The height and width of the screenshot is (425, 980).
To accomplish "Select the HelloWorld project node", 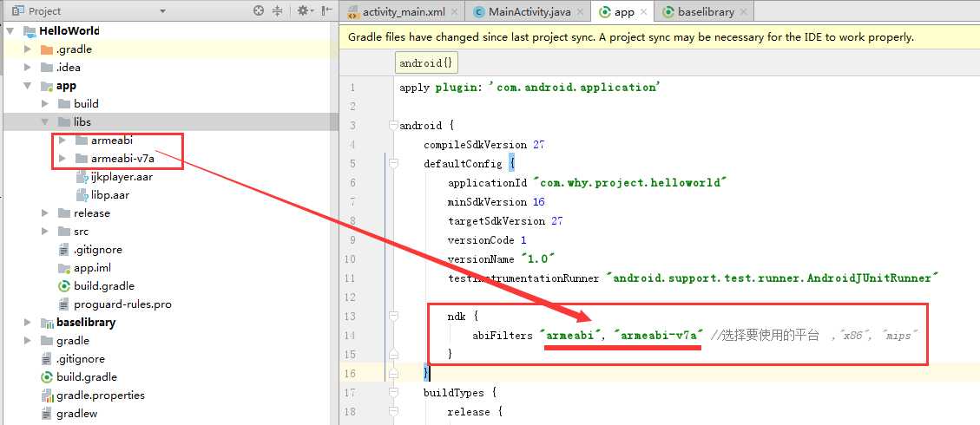I will [69, 30].
